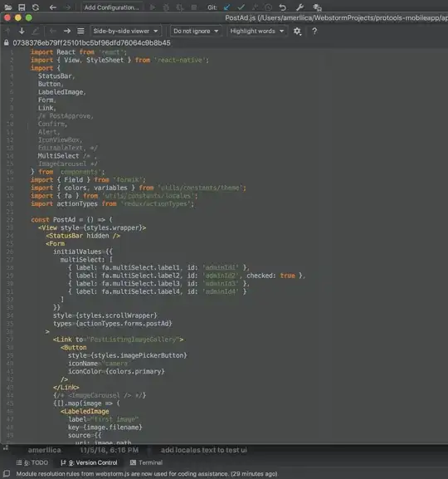
Task: Click the Add Configuration button
Action: (111, 7)
